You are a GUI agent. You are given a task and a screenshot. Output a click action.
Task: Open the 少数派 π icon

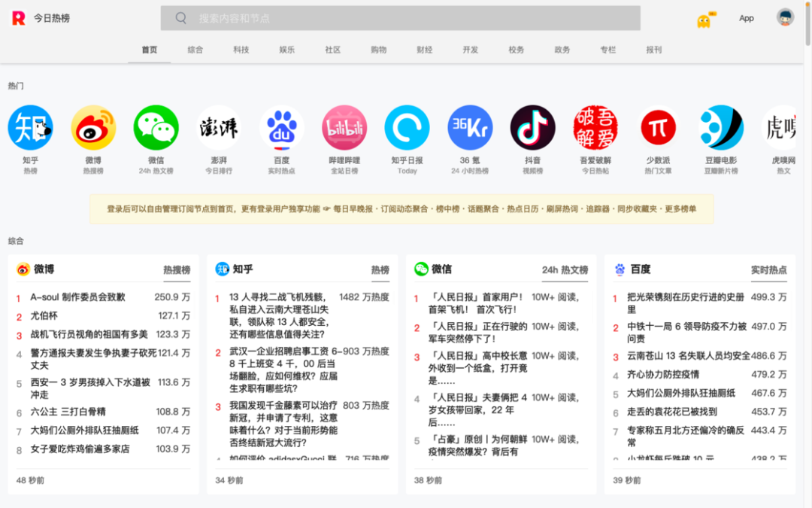pos(658,127)
